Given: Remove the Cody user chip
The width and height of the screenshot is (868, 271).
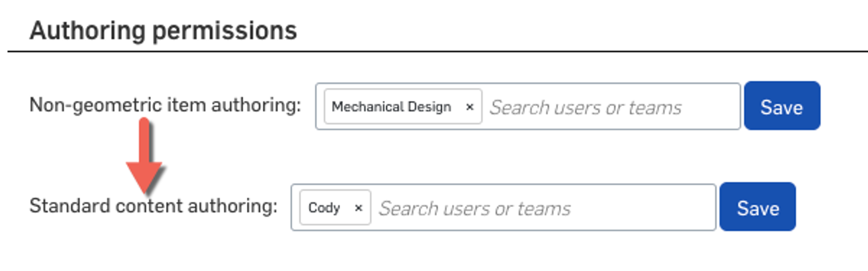Looking at the screenshot, I should coord(358,208).
